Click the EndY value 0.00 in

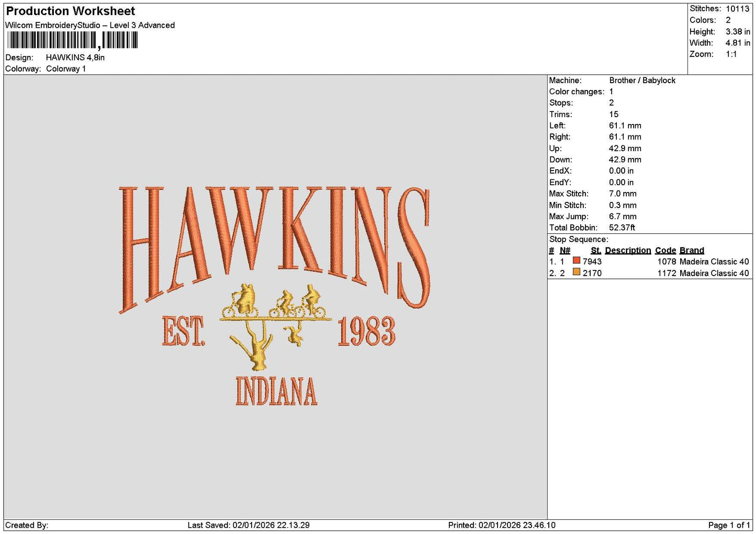(622, 183)
